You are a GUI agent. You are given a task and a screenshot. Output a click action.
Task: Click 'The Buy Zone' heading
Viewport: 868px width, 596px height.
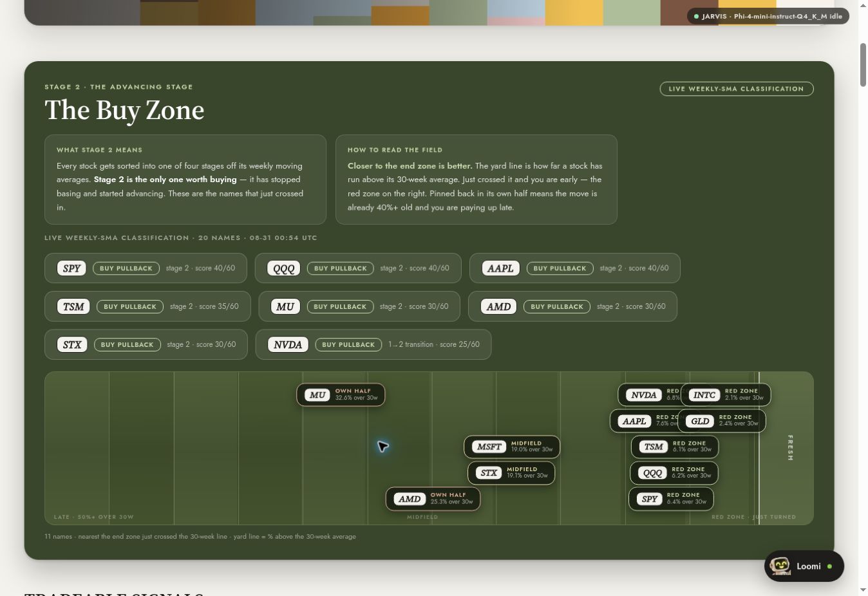124,110
